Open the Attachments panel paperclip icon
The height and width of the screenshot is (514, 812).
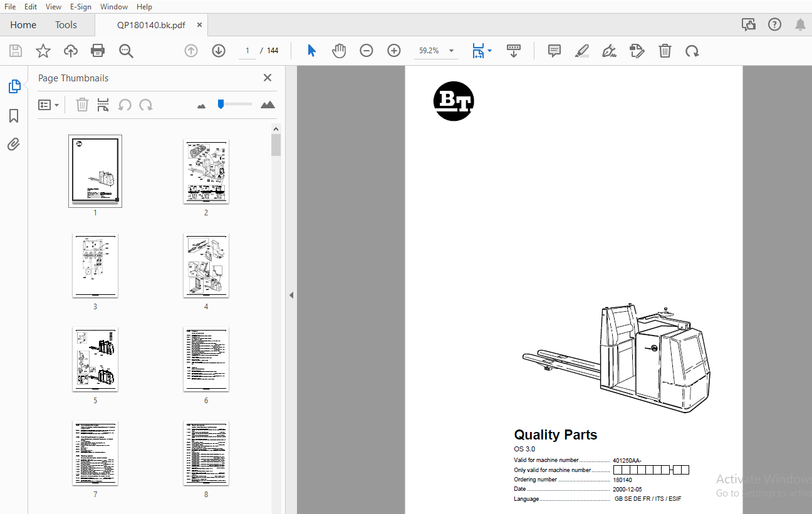click(14, 145)
